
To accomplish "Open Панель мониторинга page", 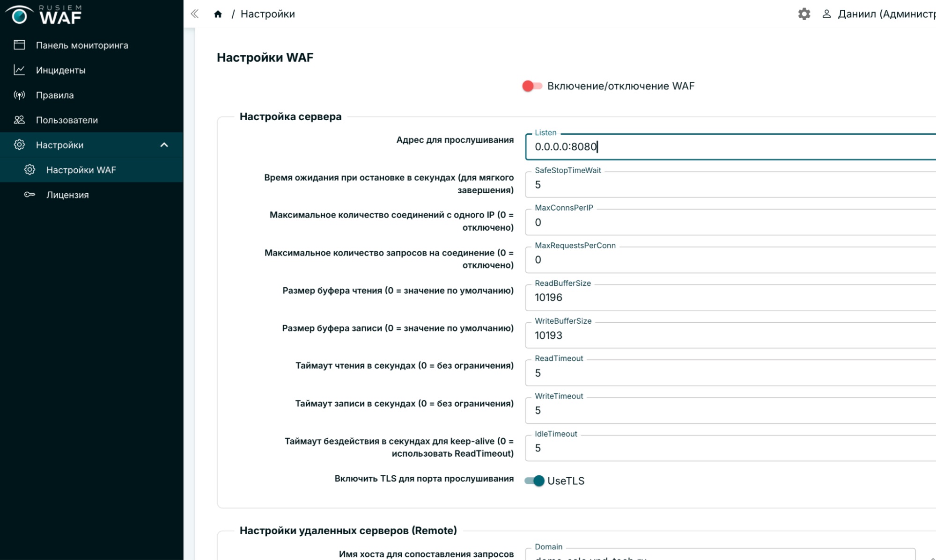I will [x=82, y=45].
